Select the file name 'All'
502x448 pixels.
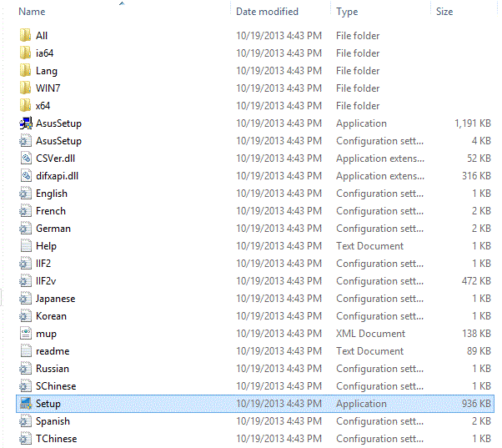pyautogui.click(x=42, y=36)
